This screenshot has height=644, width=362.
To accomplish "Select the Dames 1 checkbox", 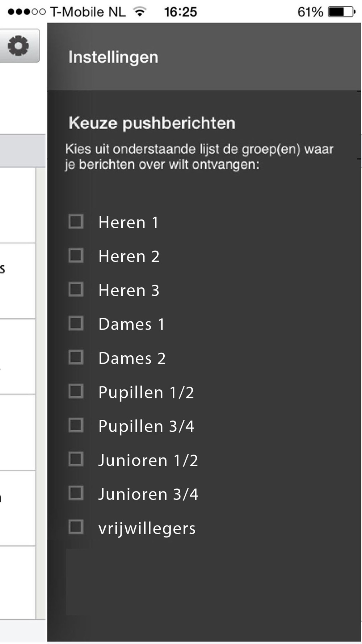I will click(76, 323).
